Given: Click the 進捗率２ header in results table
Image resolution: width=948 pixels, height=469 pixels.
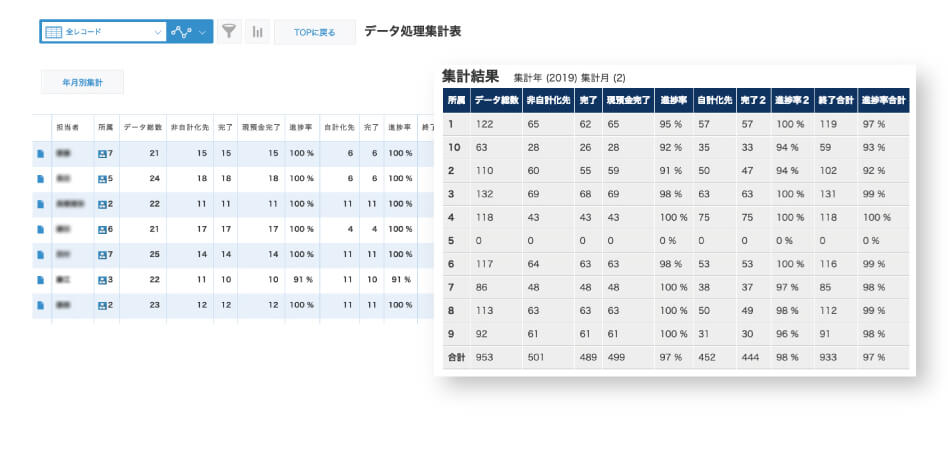Looking at the screenshot, I should coord(792,100).
